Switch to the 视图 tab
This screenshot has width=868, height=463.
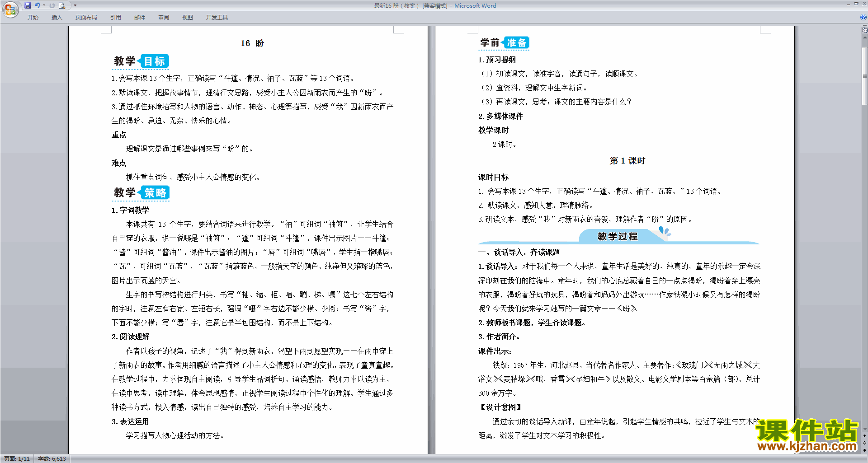click(x=187, y=18)
